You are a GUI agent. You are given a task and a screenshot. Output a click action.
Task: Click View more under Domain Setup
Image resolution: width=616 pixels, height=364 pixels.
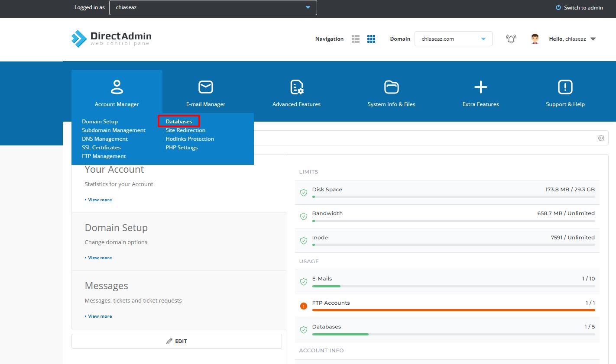tap(100, 258)
